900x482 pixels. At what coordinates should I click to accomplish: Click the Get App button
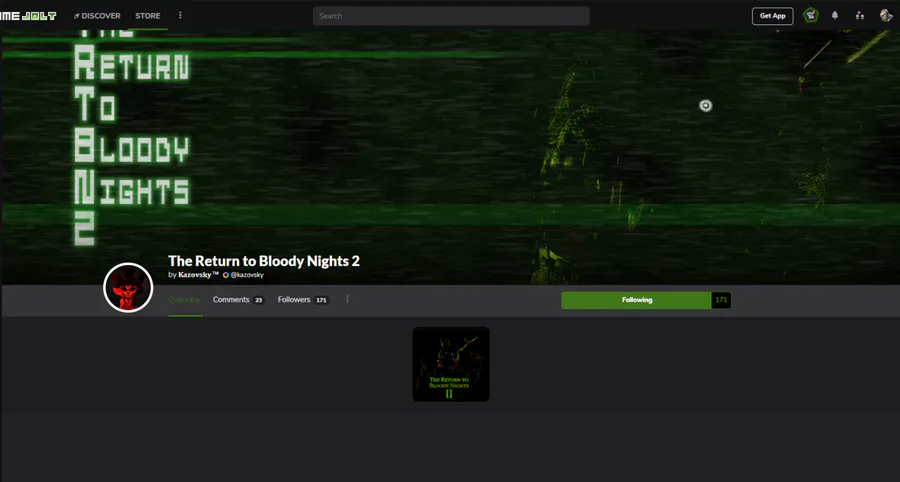(x=773, y=16)
